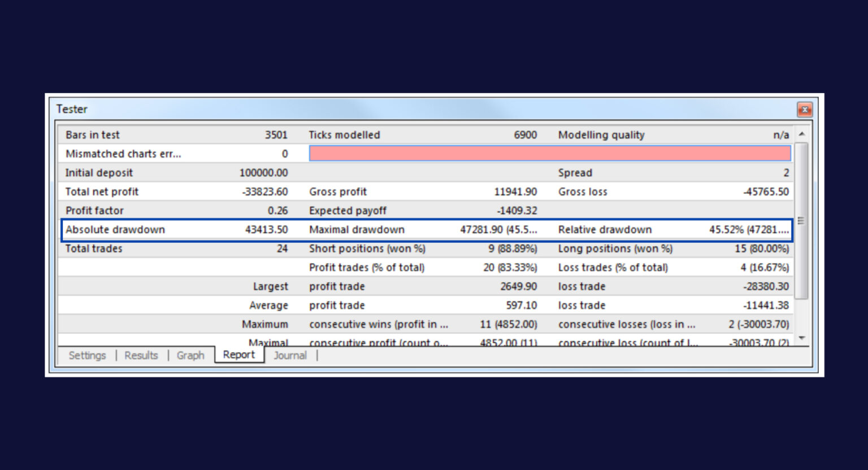Click 'consecutive losses (loss in ...' label
The height and width of the screenshot is (470, 868).
click(x=627, y=324)
